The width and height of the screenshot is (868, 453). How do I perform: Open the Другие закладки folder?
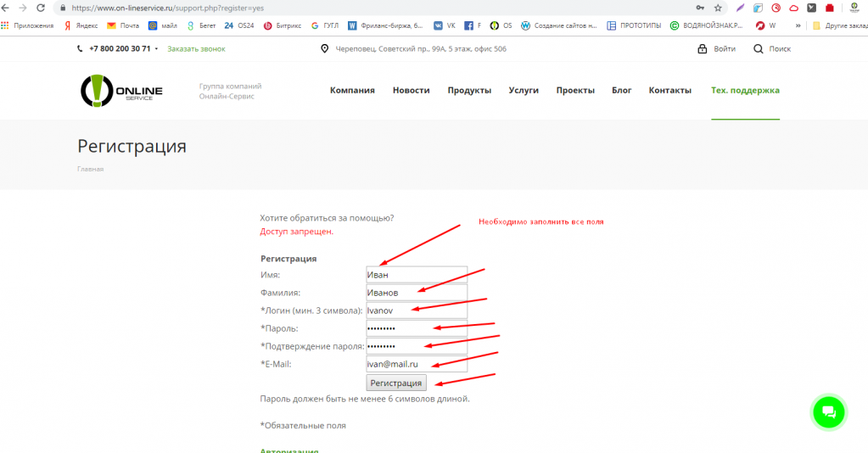840,25
